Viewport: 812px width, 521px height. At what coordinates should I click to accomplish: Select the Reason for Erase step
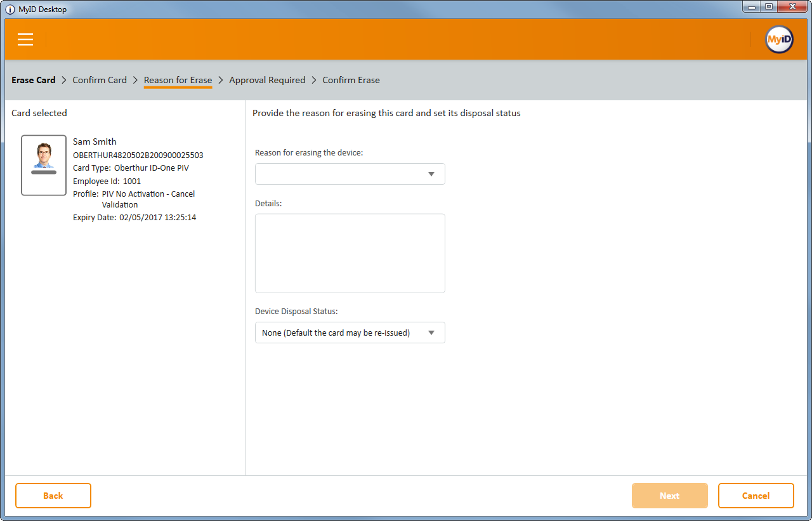tap(178, 80)
